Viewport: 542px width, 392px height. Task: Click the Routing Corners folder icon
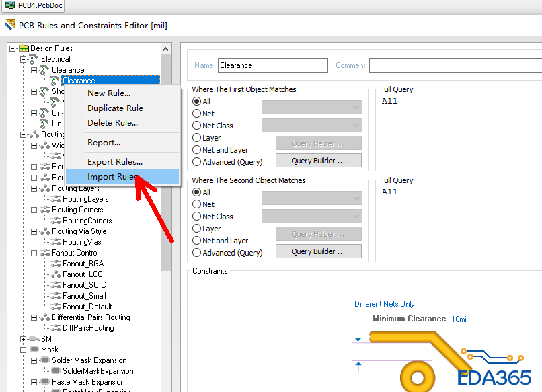(45, 210)
